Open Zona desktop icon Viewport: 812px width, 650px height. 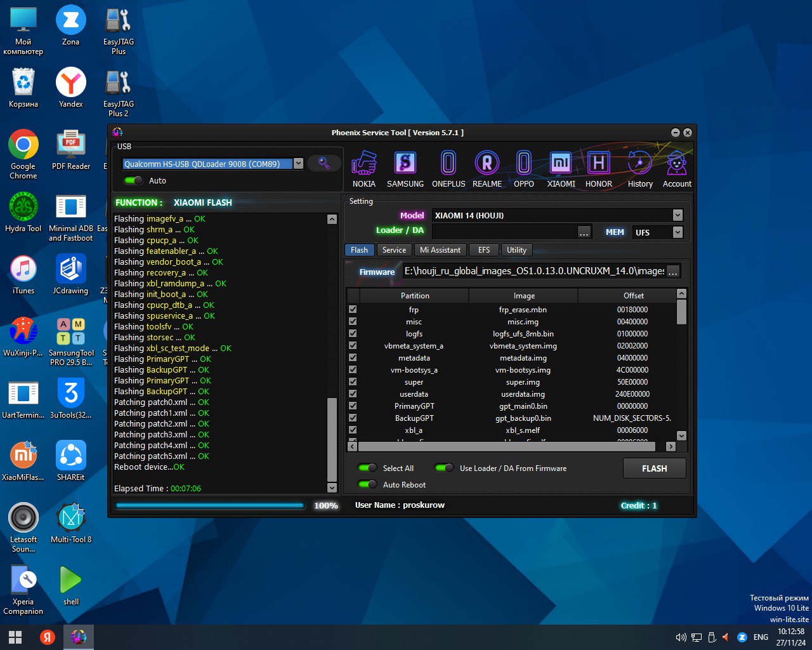(71, 25)
